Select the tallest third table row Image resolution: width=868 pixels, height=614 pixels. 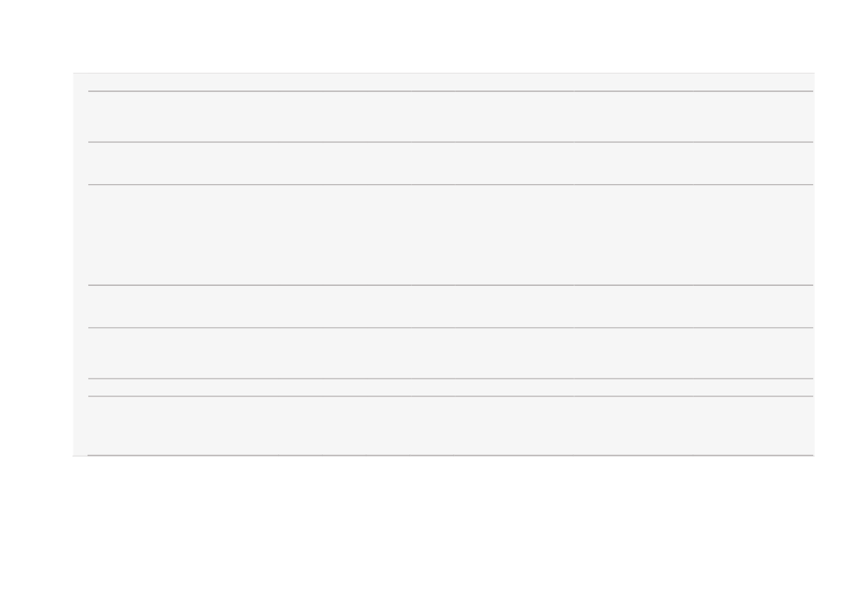coord(450,235)
